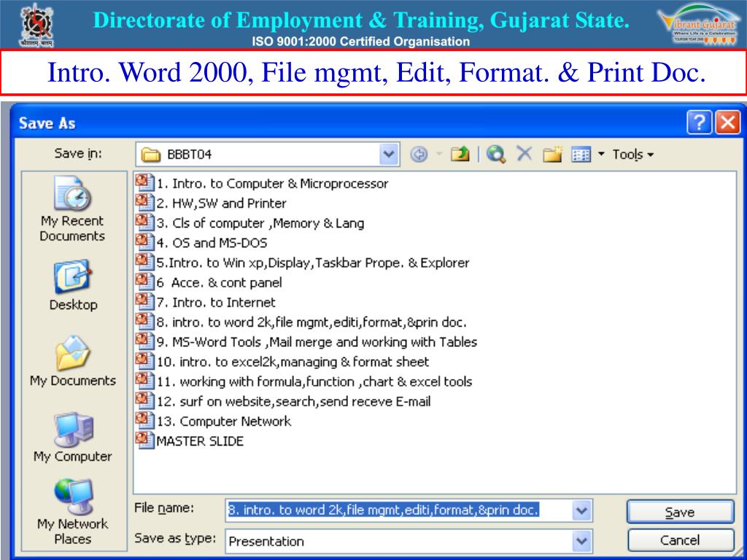747x560 pixels.
Task: Expand the Save as type dropdown
Action: [x=581, y=541]
